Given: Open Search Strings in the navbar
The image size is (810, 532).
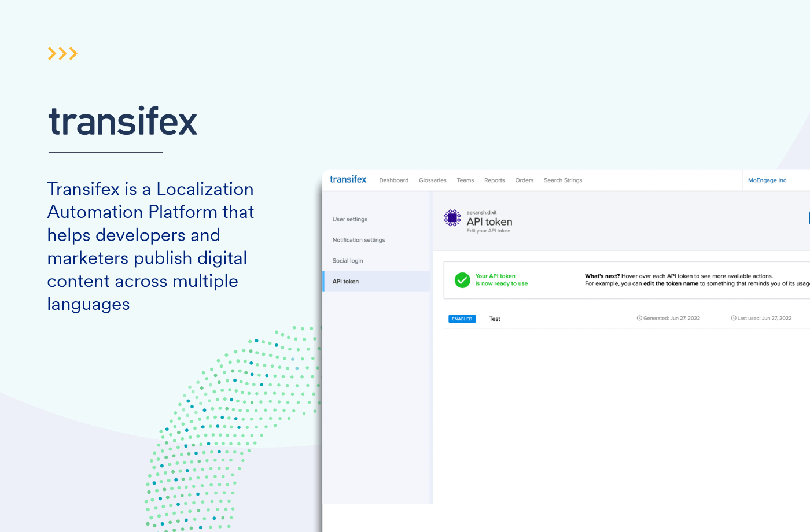Looking at the screenshot, I should [563, 180].
